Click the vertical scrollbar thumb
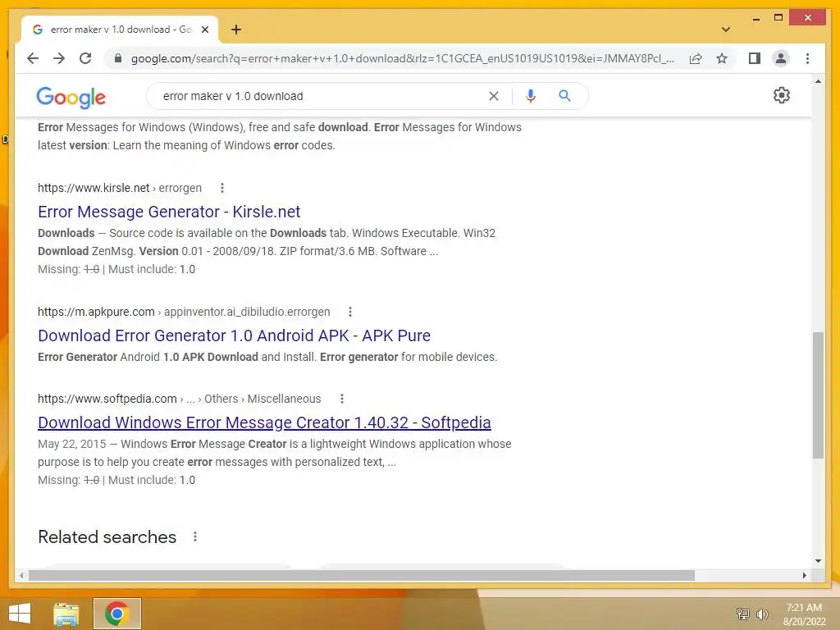Screen dimensions: 840x630 [818, 395]
